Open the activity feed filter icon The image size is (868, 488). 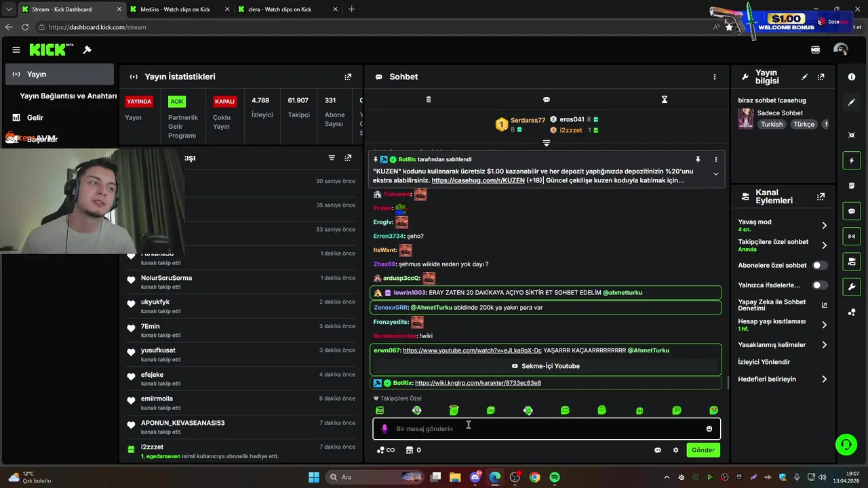click(332, 158)
